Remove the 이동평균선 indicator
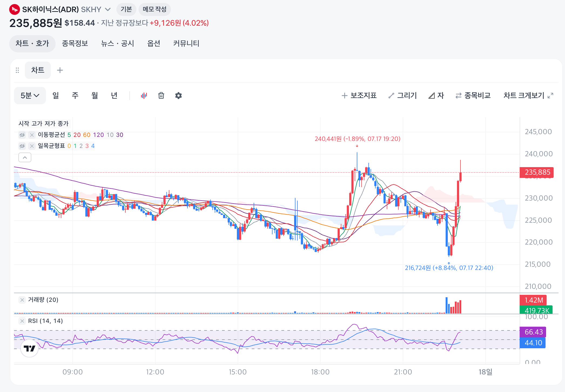The width and height of the screenshot is (565, 392). 32,135
